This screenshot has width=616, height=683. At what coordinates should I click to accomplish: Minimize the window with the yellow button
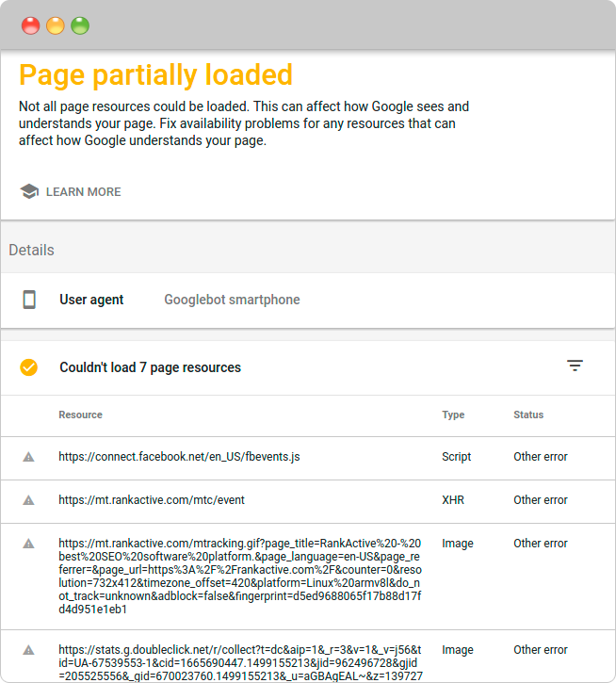(56, 25)
